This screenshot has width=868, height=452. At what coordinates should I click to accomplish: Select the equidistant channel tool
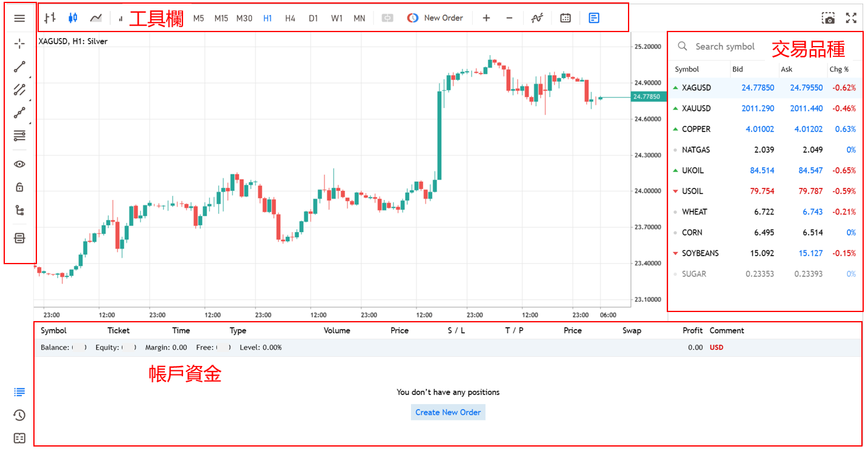click(x=19, y=90)
